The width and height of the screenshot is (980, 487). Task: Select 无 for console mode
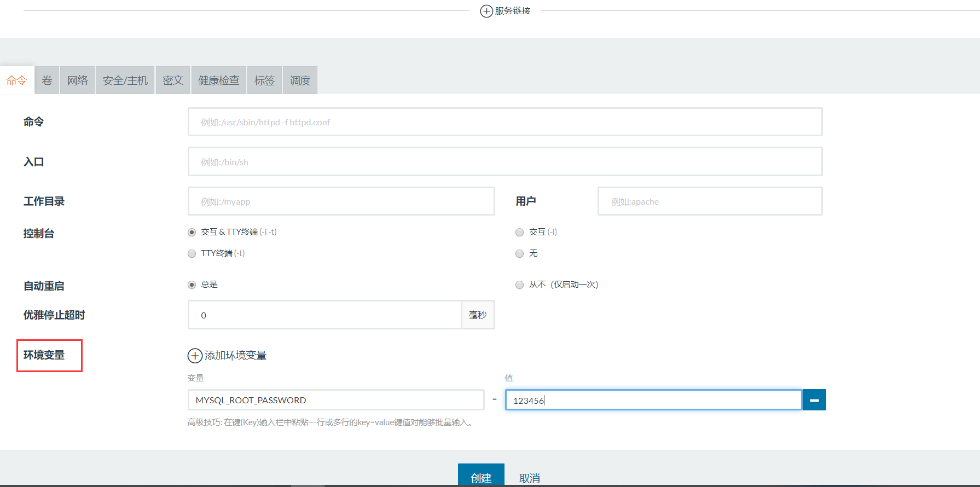coord(520,254)
